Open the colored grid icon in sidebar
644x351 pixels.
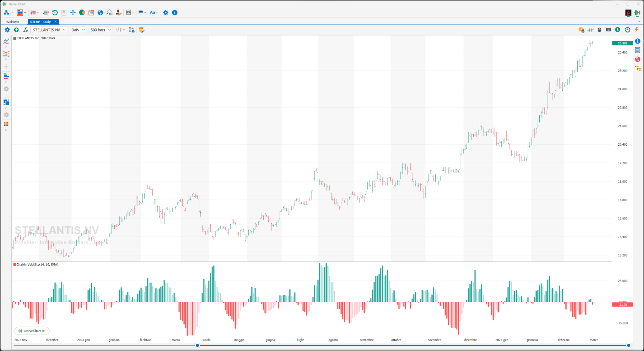pyautogui.click(x=6, y=124)
